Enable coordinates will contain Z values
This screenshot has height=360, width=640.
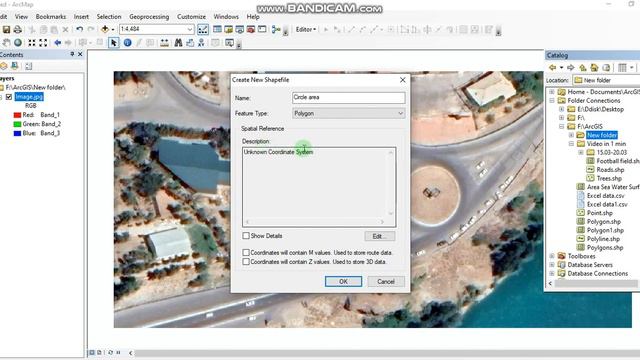tap(246, 262)
